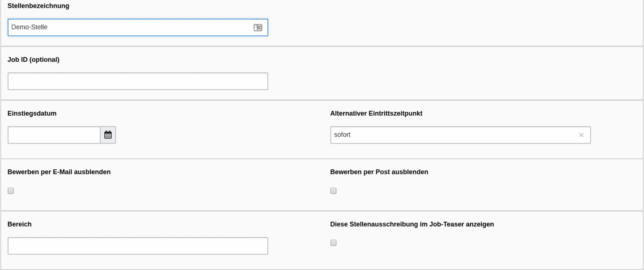Click the 'Bewerben per Post ausblenden' label
The height and width of the screenshot is (270, 644).
(379, 172)
